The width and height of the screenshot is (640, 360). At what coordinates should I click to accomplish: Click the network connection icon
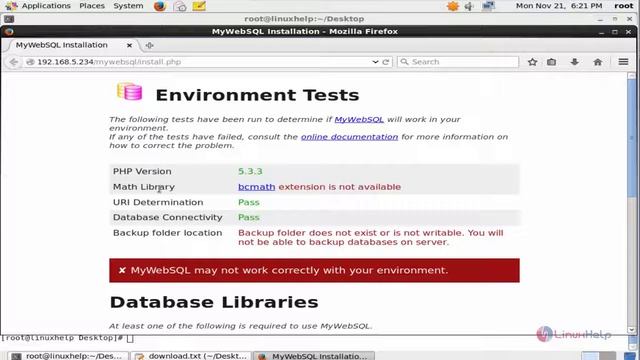(488, 6)
